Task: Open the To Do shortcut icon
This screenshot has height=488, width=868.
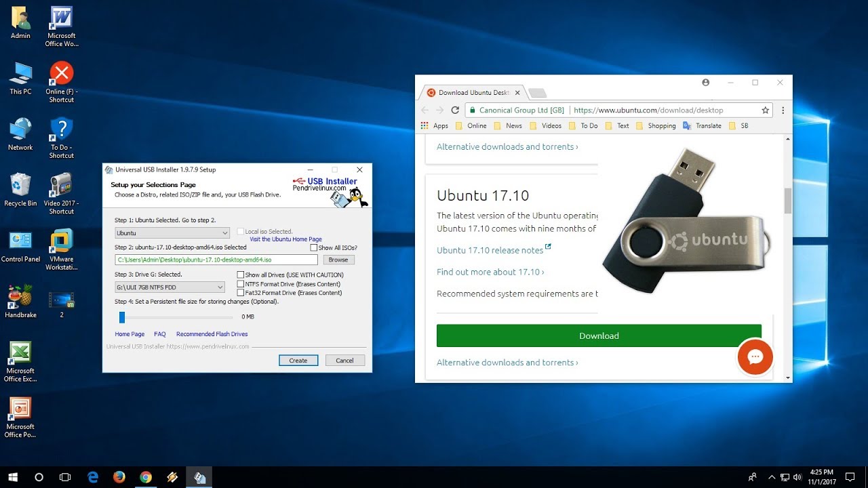Action: 61,138
